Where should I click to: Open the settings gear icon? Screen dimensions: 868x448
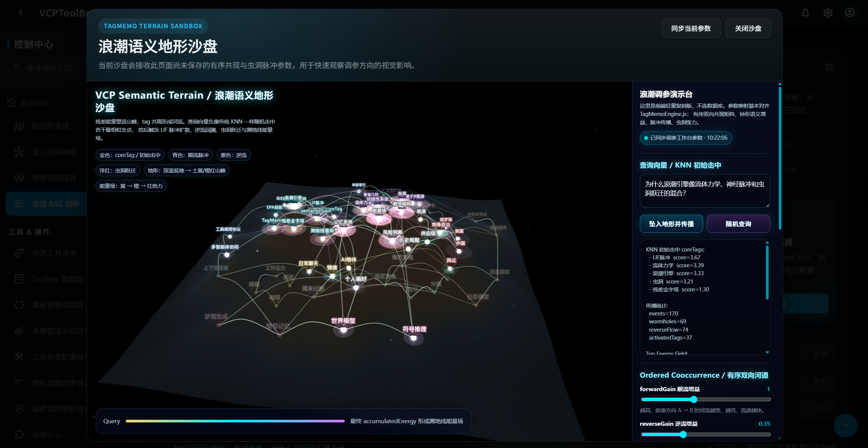[x=828, y=13]
